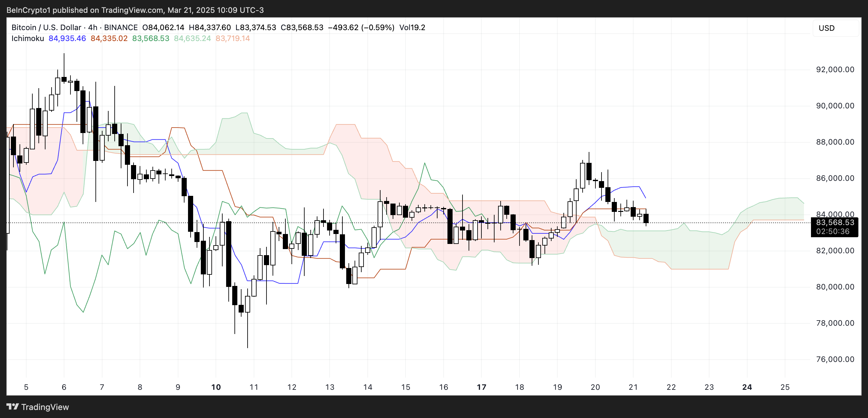Click the 88,000.00 price axis label
Image resolution: width=868 pixels, height=418 pixels.
[x=835, y=142]
